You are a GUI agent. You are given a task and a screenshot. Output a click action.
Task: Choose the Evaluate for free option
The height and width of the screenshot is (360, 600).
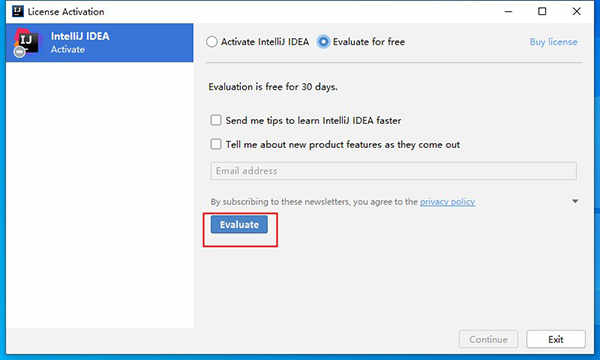(323, 42)
